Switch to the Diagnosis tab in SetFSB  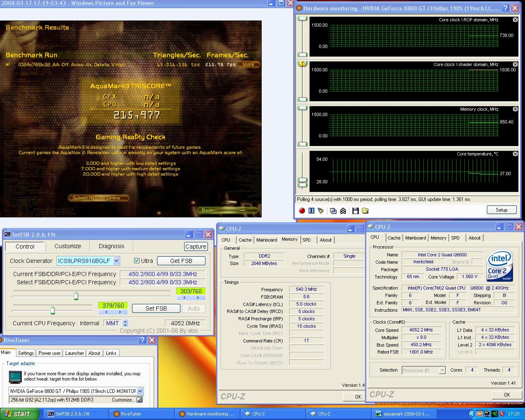coord(111,246)
